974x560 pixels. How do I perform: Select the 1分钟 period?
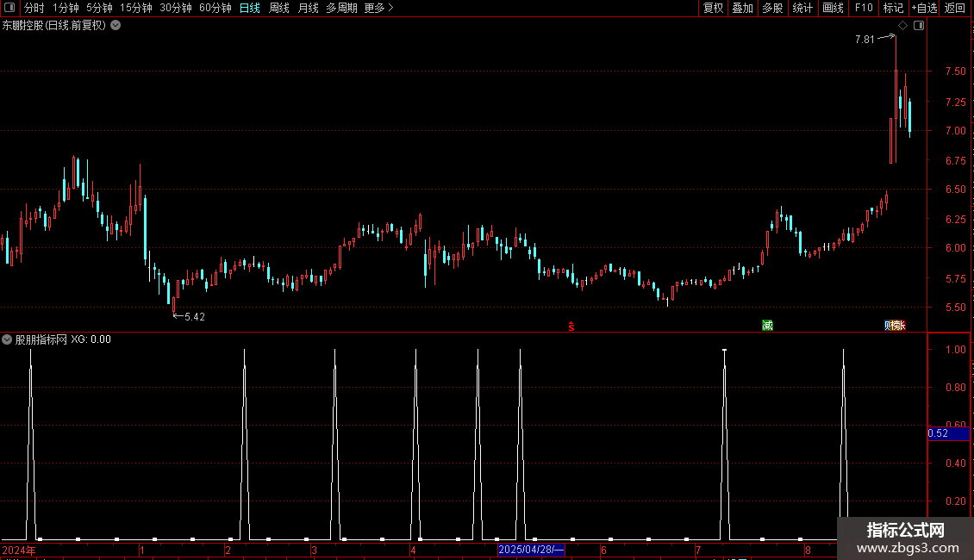click(66, 8)
